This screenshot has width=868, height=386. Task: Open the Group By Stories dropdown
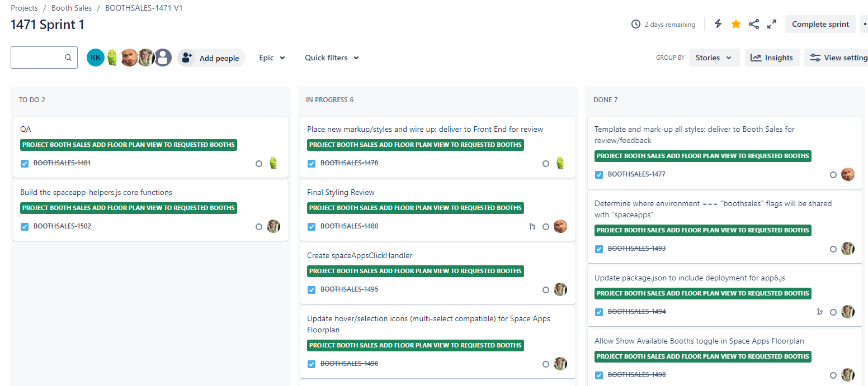coord(714,58)
